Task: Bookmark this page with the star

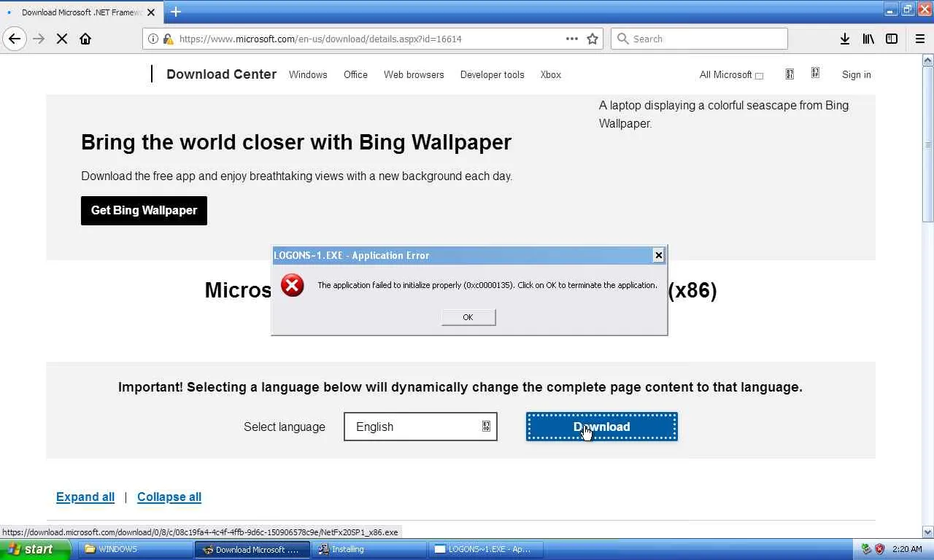Action: pos(593,39)
